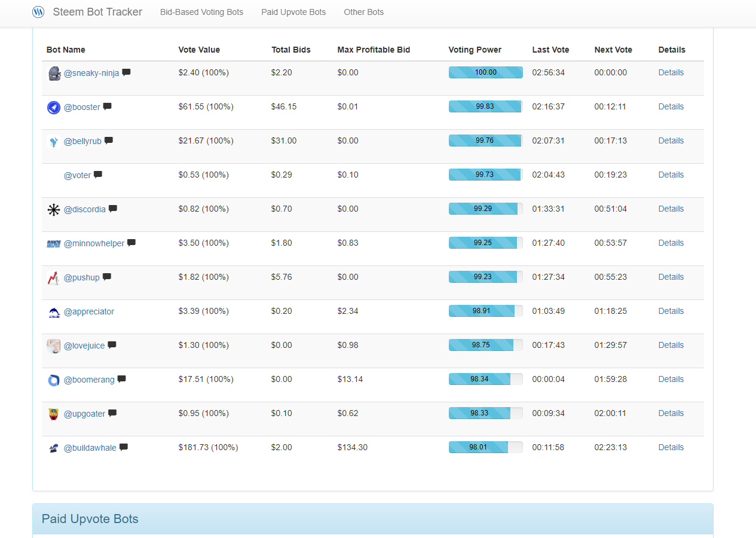The height and width of the screenshot is (538, 756).
Task: Click last vote time 02:56:34
Action: [x=548, y=72]
